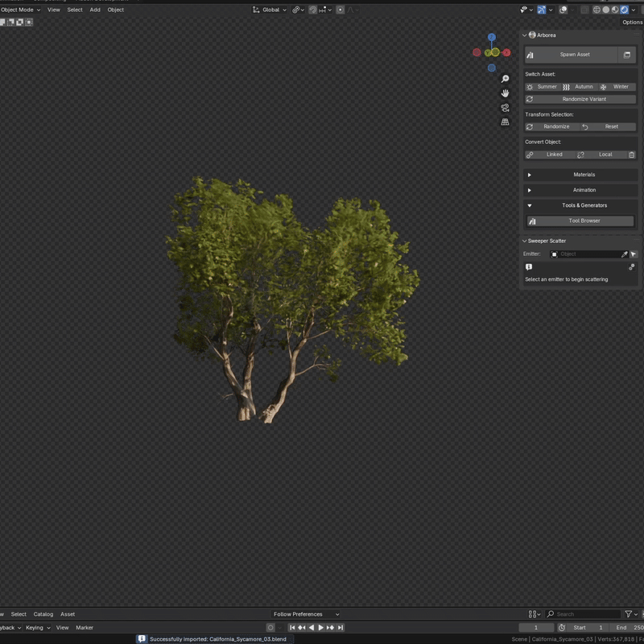Switch to rendered viewport shading
This screenshot has width=644, height=644.
tap(625, 10)
